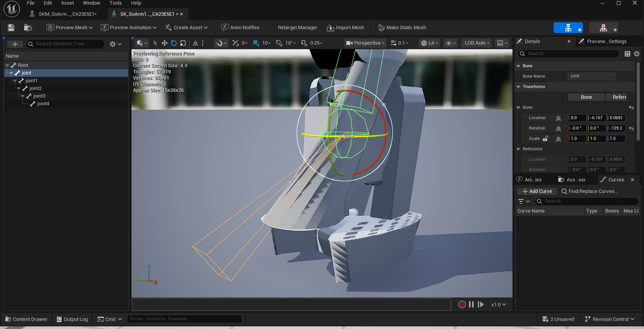
Task: Open Find/Replace Curves
Action: [x=590, y=191]
